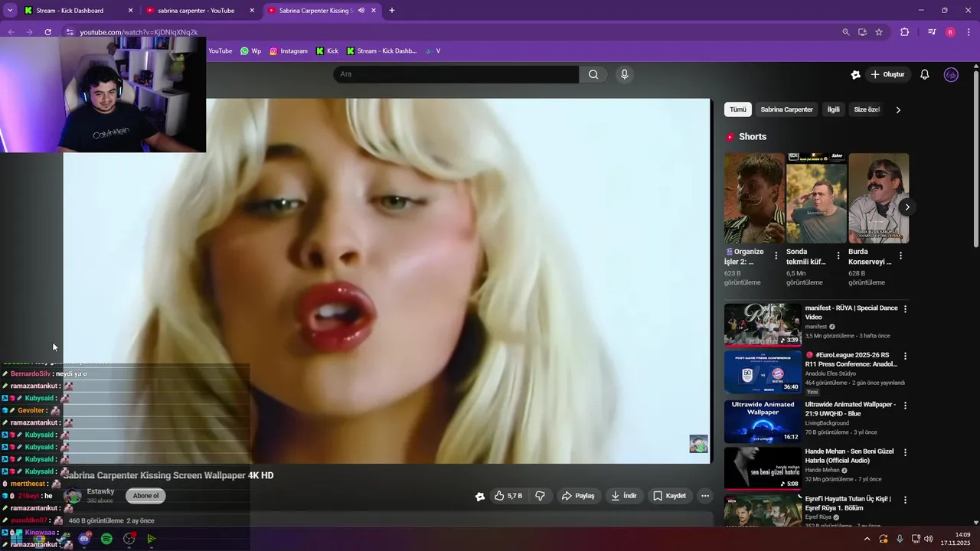Image resolution: width=980 pixels, height=551 pixels.
Task: Subscribe with Abone ol button
Action: [x=145, y=496]
